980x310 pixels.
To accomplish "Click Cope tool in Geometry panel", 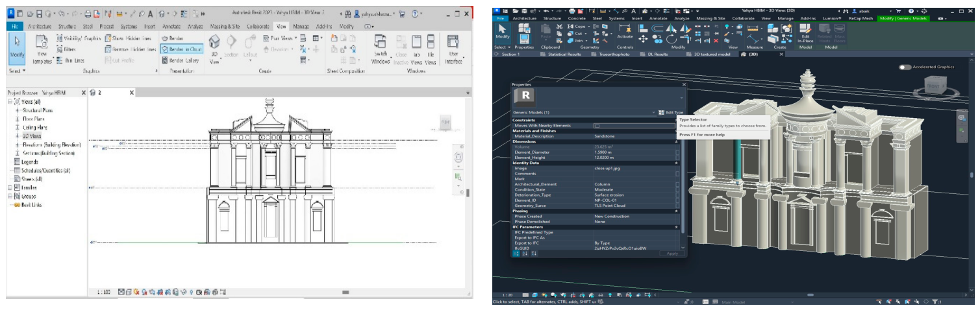I will (578, 26).
